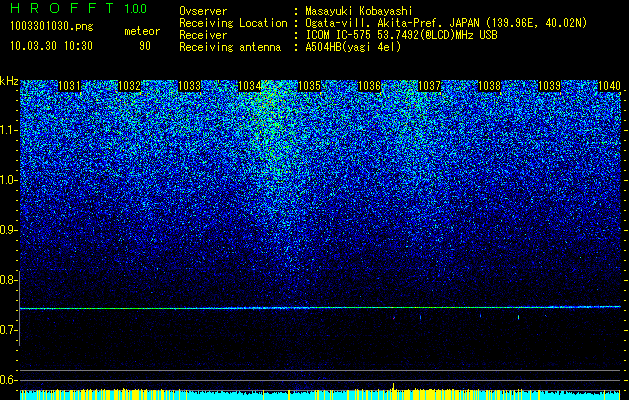
Task: Click the 0.7 kHz axis label
Action: [7, 330]
